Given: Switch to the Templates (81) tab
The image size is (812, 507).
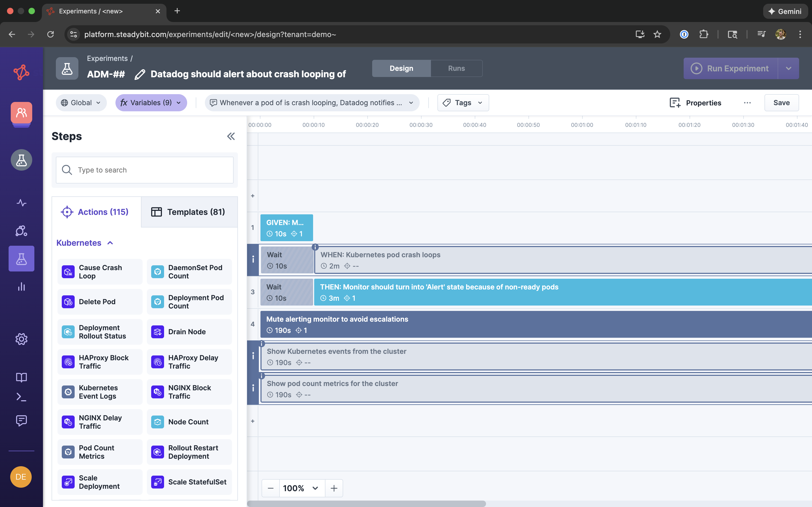Looking at the screenshot, I should (189, 212).
